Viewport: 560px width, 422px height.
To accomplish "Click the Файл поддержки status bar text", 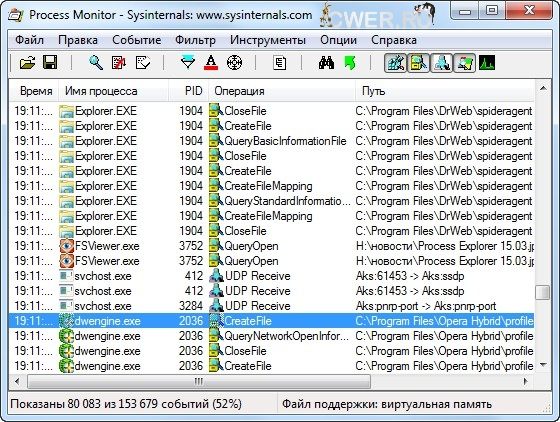I will click(x=387, y=404).
